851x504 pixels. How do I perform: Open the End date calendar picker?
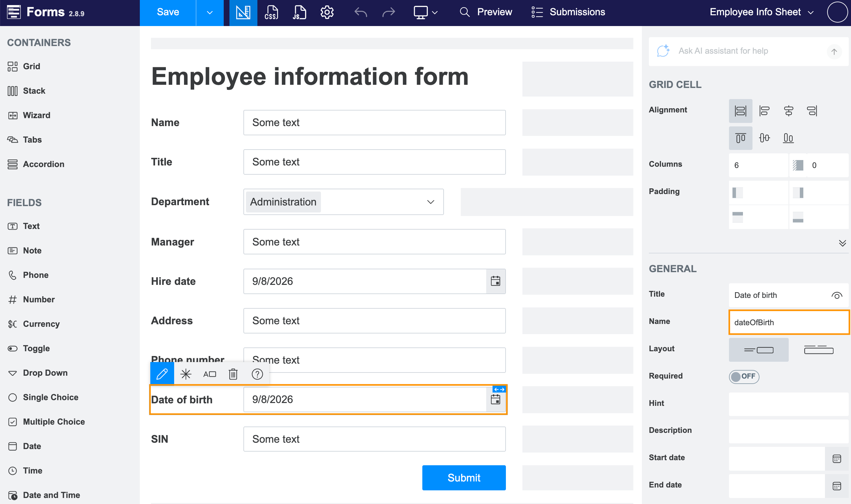pyautogui.click(x=837, y=486)
